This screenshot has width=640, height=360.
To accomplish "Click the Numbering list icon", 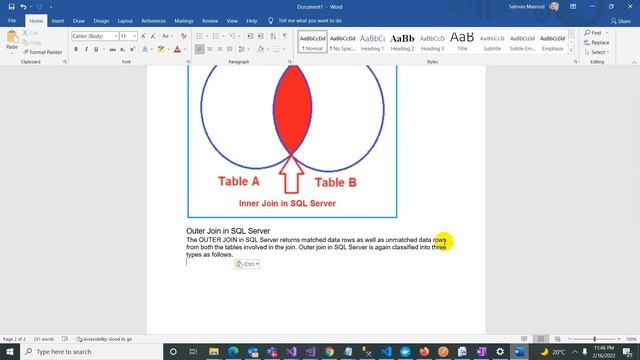I will (216, 36).
